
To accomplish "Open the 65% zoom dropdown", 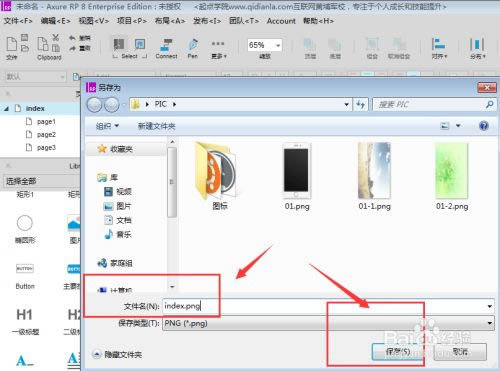I will [265, 45].
